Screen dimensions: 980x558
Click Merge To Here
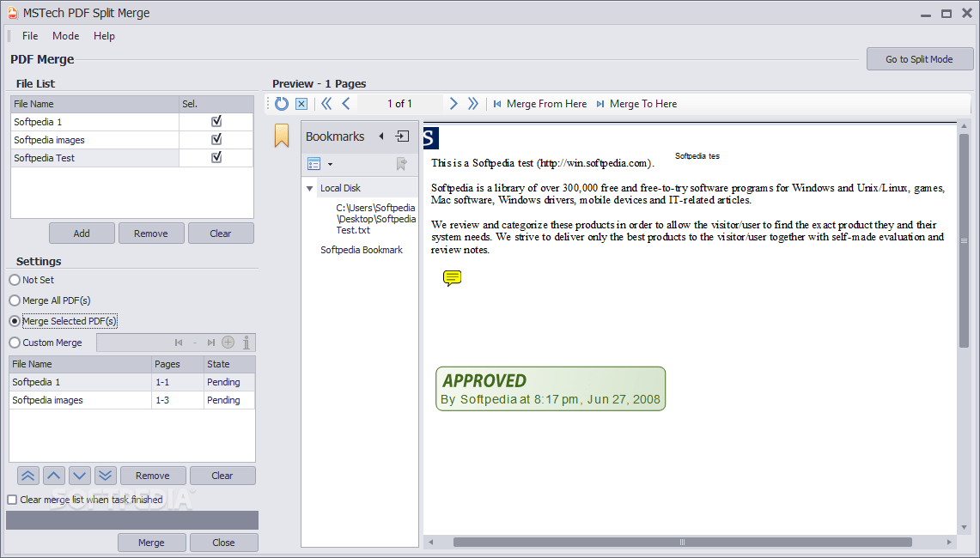636,104
